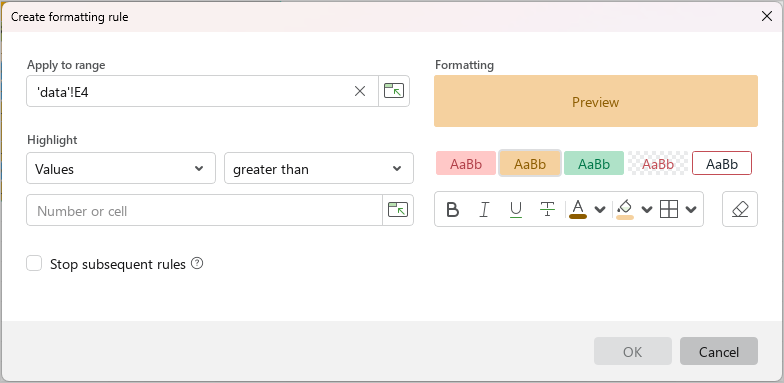Toggle strikethrough formatting
The image size is (784, 383).
pos(548,210)
